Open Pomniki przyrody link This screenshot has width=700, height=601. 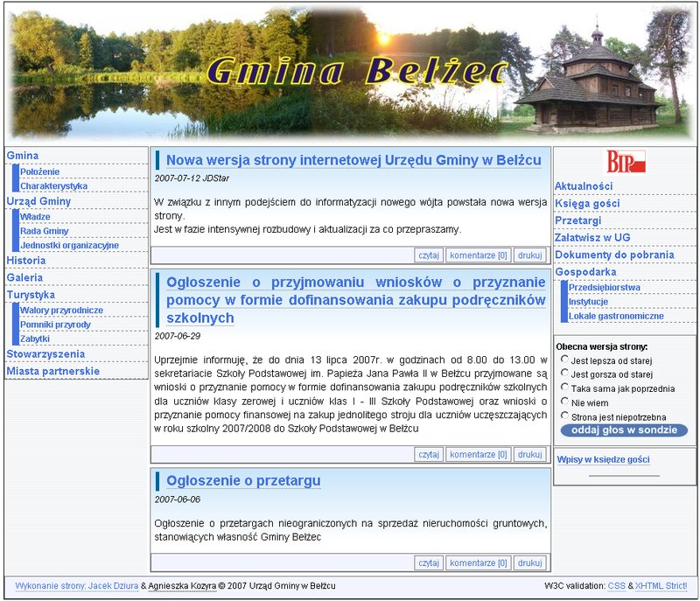point(55,325)
